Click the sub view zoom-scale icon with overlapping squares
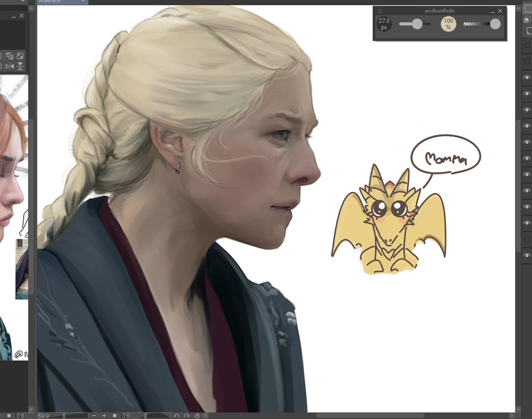 tap(10, 56)
